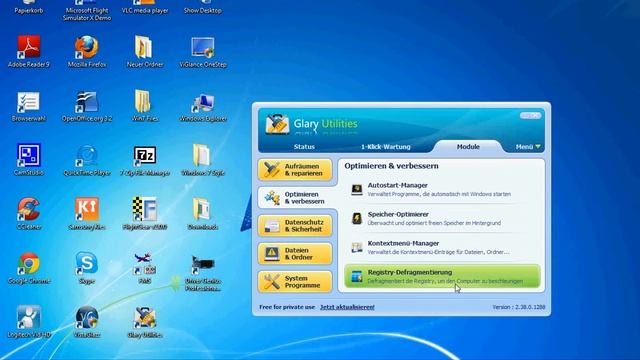Select the Windows Explorer desktop shortcut

tap(203, 103)
